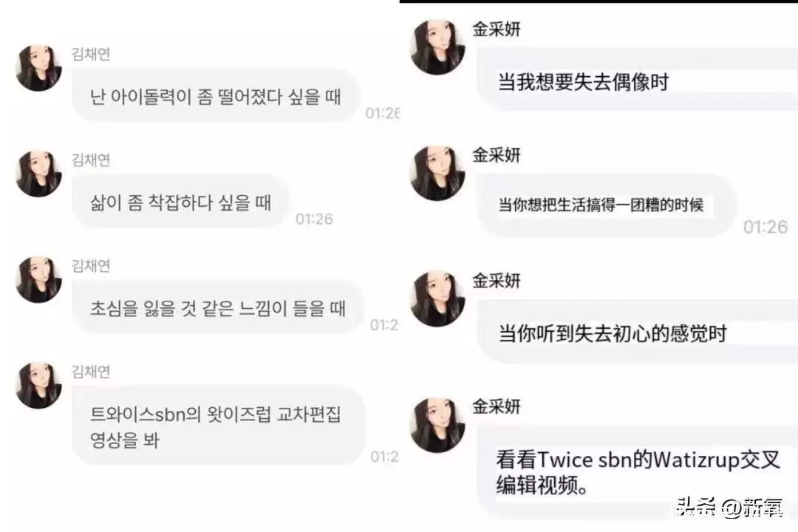
Task: Select the bubble 当你想把生活搞得一团糟的时候
Action: click(x=606, y=205)
